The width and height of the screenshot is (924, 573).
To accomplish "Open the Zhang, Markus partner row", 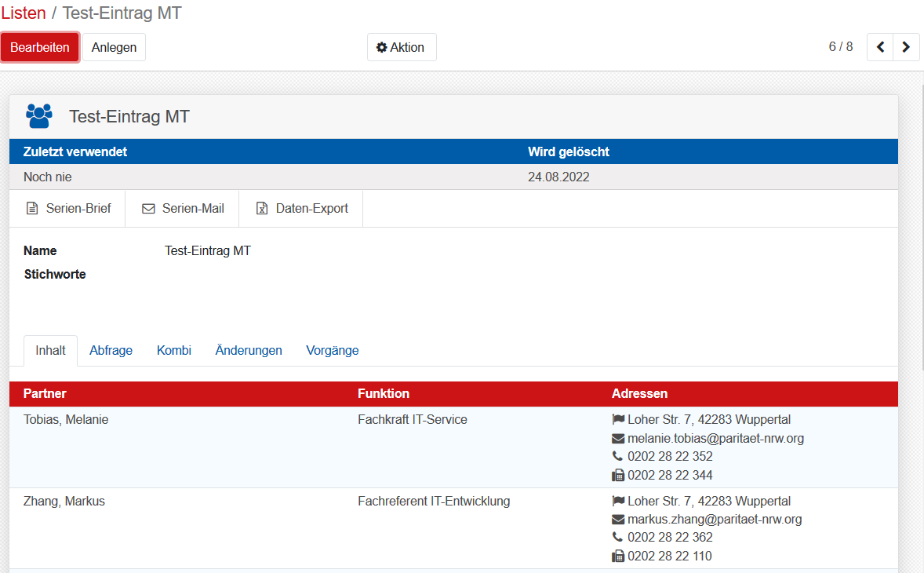I will coord(64,502).
